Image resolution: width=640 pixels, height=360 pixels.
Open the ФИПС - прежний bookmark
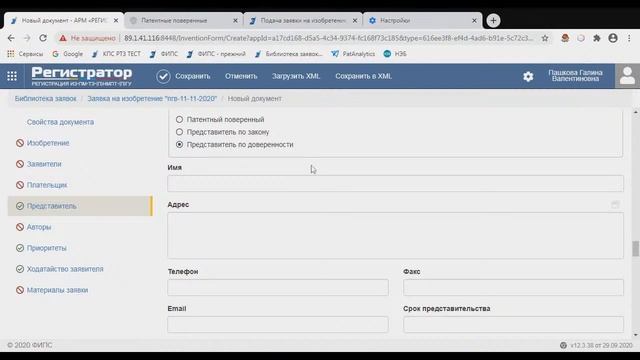(x=216, y=54)
